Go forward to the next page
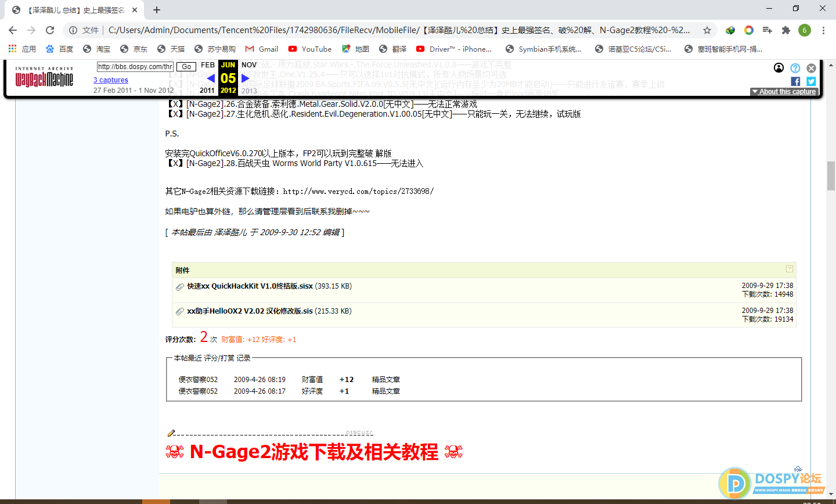This screenshot has height=504, width=836. (x=31, y=30)
